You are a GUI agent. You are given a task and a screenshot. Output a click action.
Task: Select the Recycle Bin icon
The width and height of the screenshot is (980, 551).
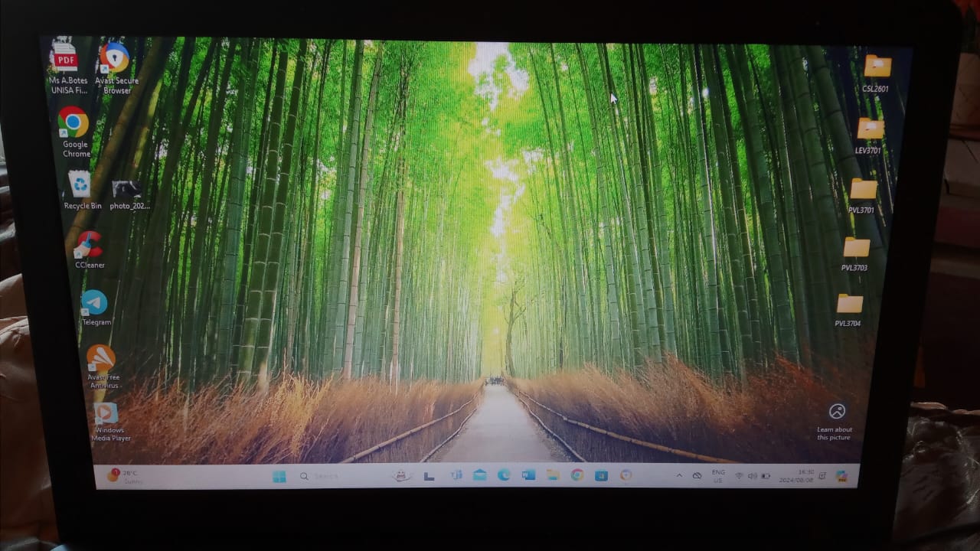click(x=80, y=185)
